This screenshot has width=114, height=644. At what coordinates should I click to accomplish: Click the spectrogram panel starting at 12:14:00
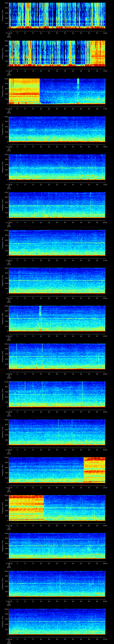tap(57, 16)
